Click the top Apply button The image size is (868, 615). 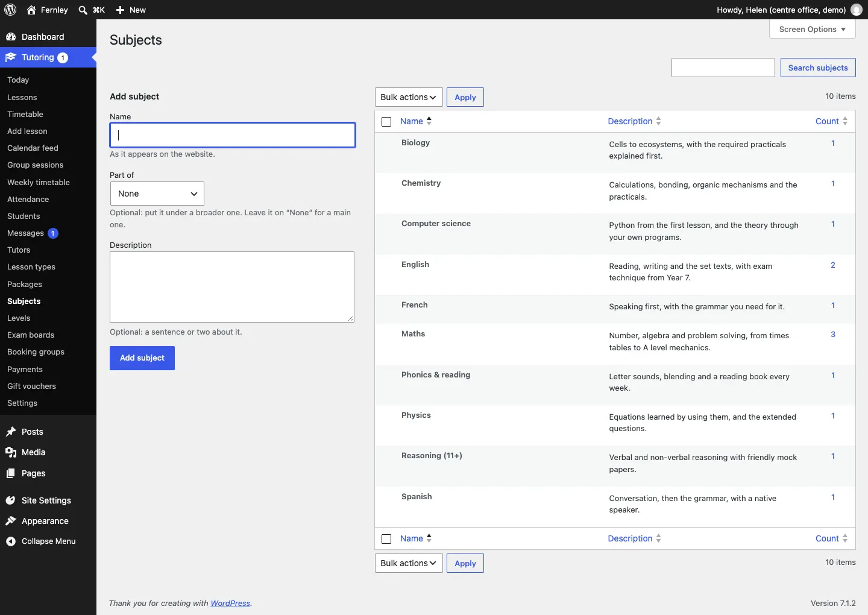pyautogui.click(x=465, y=97)
